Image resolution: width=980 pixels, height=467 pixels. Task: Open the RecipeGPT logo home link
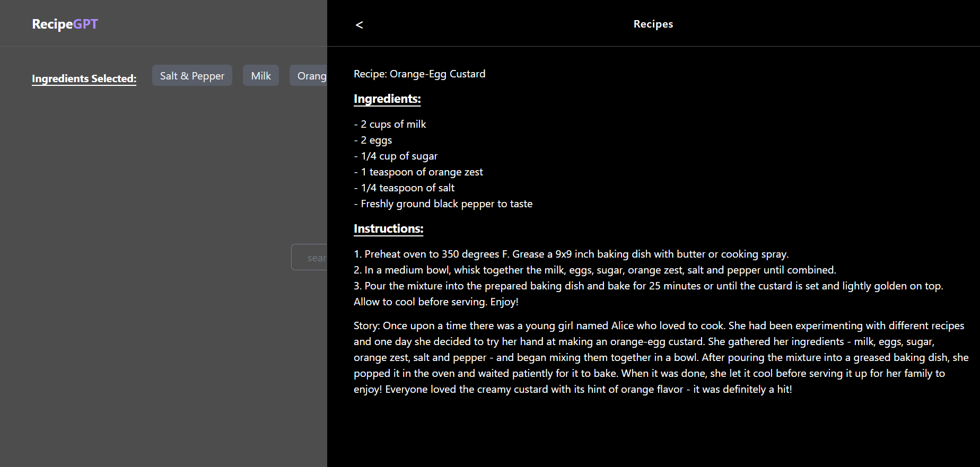[65, 24]
